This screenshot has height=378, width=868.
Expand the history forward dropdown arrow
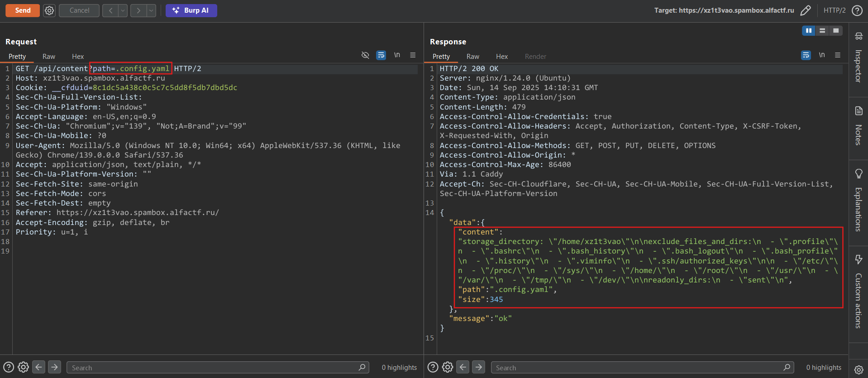pos(151,10)
